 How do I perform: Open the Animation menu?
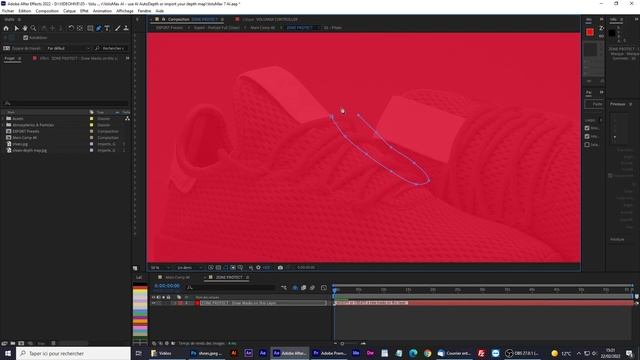[102, 11]
